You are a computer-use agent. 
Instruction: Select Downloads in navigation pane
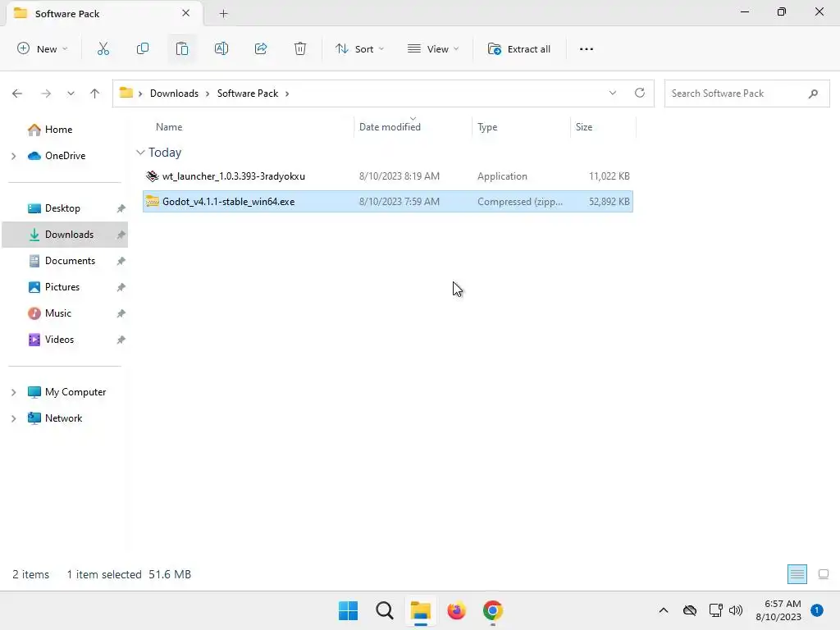pos(65,235)
